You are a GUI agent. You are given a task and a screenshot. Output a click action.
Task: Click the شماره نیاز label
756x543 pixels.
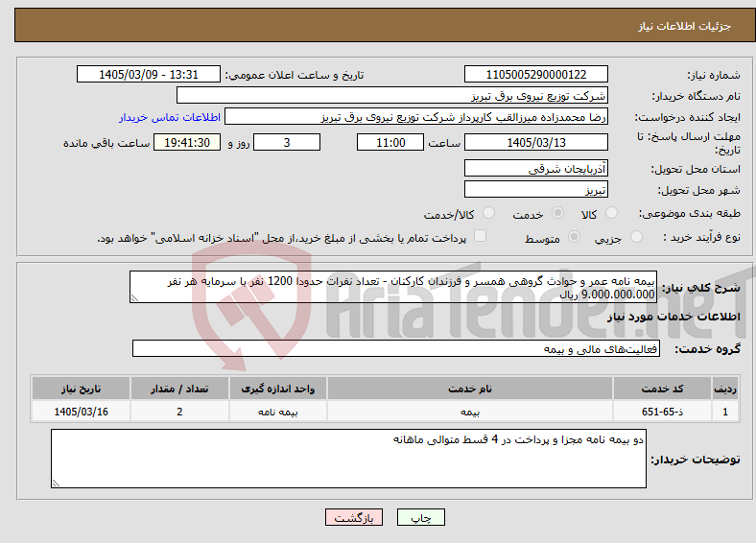coord(714,75)
